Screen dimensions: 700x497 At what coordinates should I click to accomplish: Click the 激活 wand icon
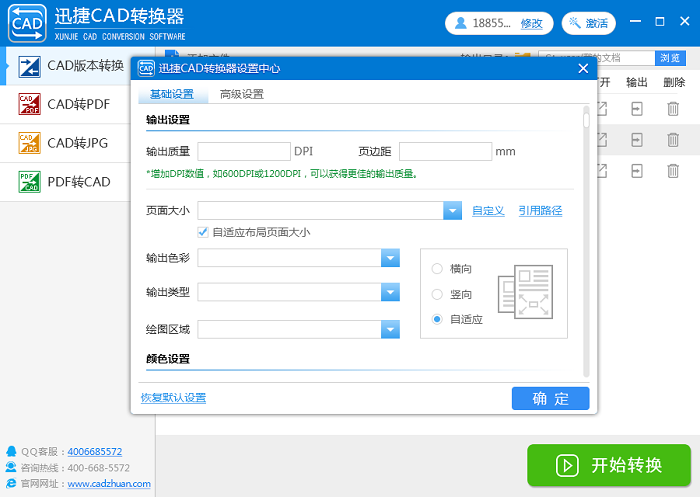[x=575, y=22]
